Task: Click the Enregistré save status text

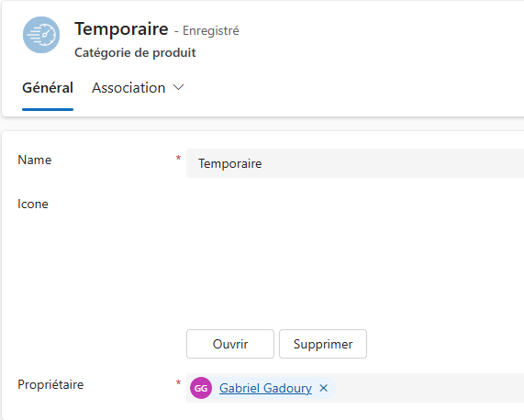Action: coord(210,30)
